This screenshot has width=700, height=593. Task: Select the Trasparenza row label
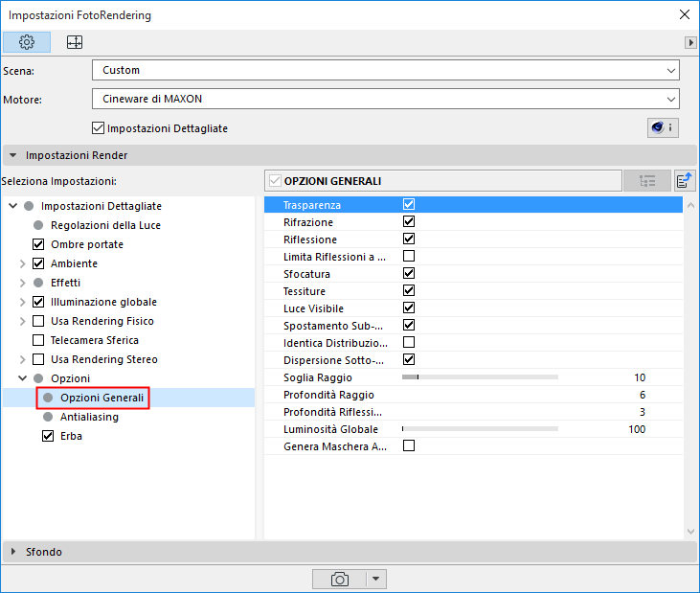(311, 205)
